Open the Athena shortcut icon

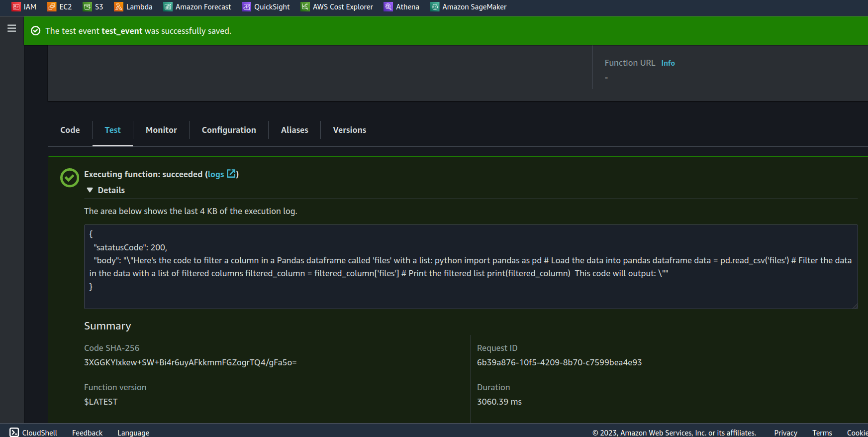click(x=388, y=7)
